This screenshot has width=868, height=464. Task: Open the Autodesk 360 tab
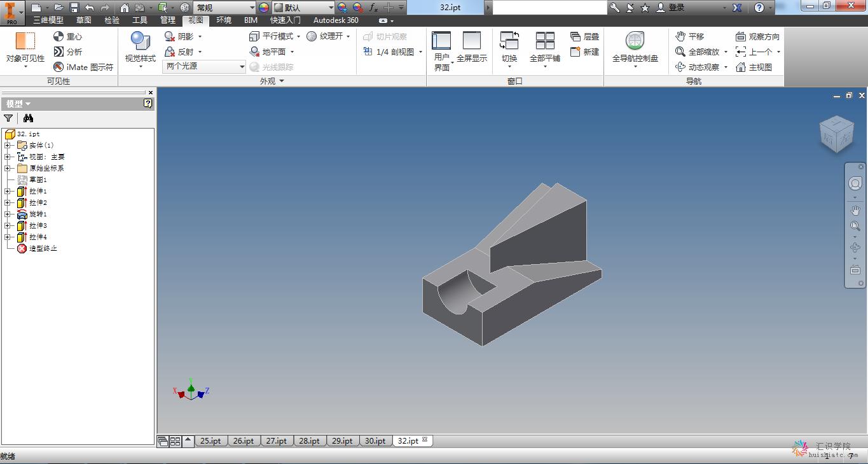click(x=336, y=20)
